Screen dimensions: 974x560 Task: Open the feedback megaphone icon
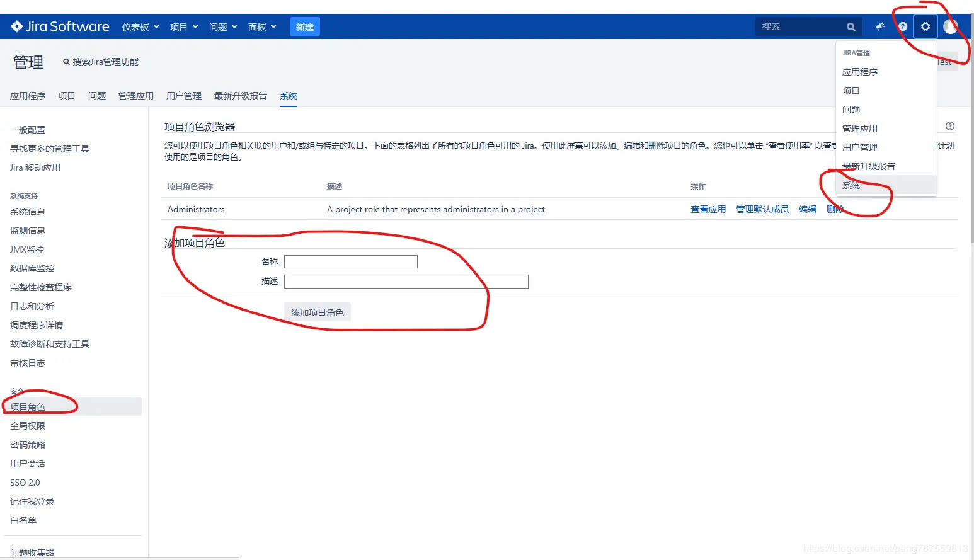[879, 26]
